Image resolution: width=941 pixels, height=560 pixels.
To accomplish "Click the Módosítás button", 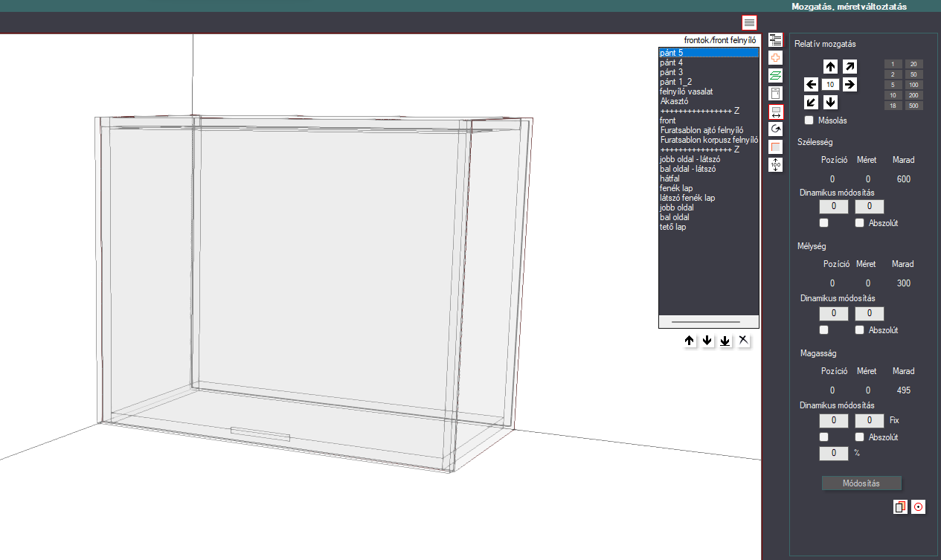I will pos(861,483).
